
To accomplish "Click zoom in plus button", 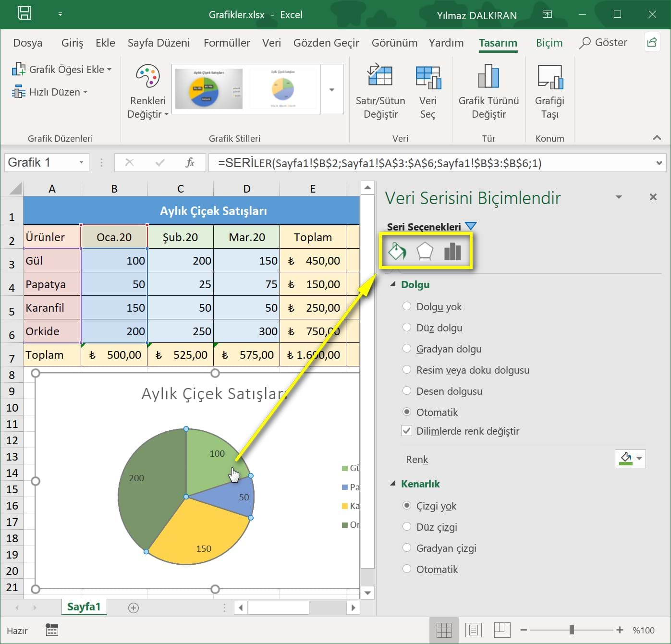I will [x=620, y=630].
